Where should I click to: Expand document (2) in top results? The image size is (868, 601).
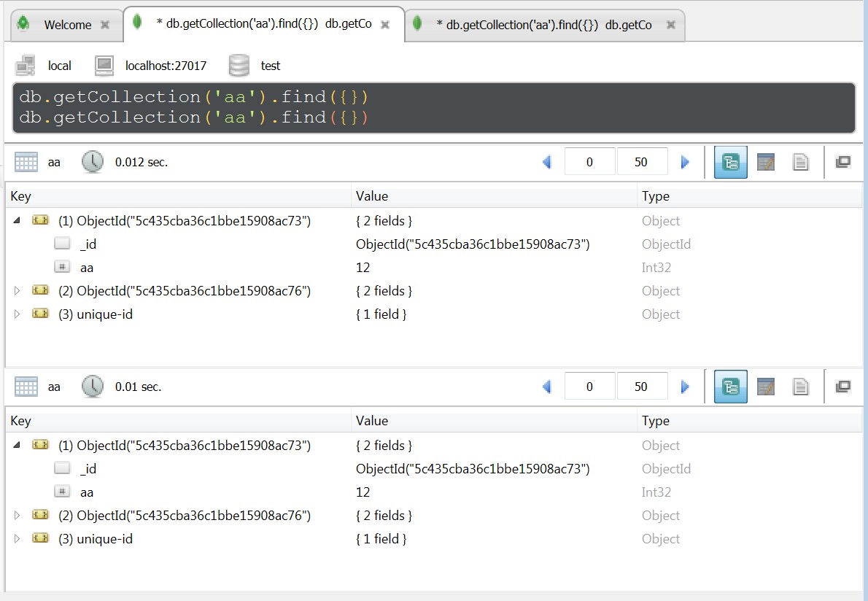(x=17, y=290)
